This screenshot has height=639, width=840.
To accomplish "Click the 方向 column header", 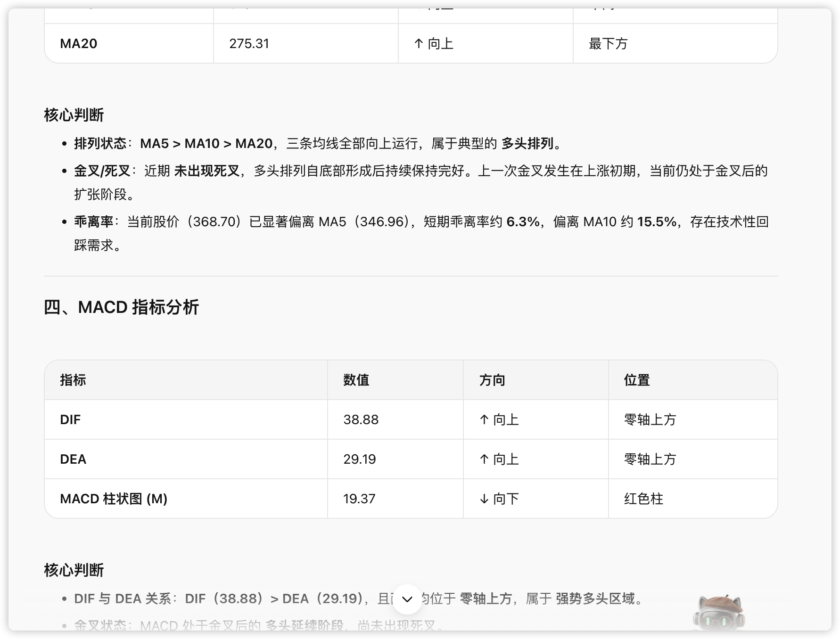I will pos(492,380).
